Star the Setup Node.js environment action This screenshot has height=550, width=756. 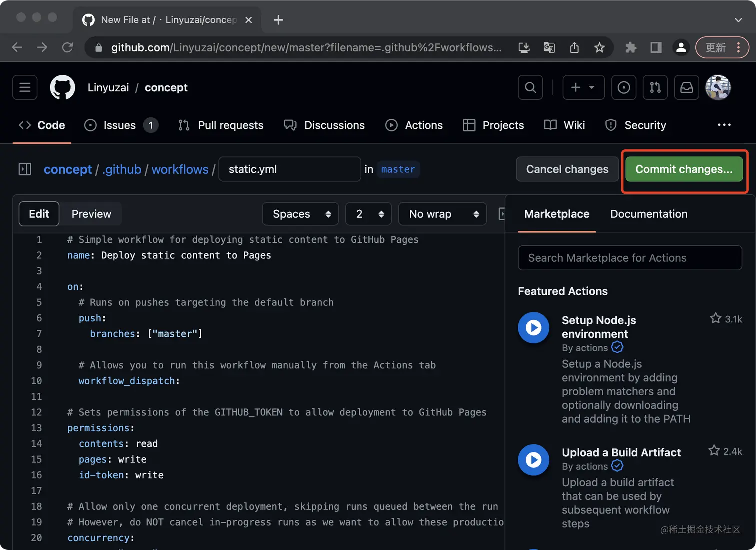715,318
